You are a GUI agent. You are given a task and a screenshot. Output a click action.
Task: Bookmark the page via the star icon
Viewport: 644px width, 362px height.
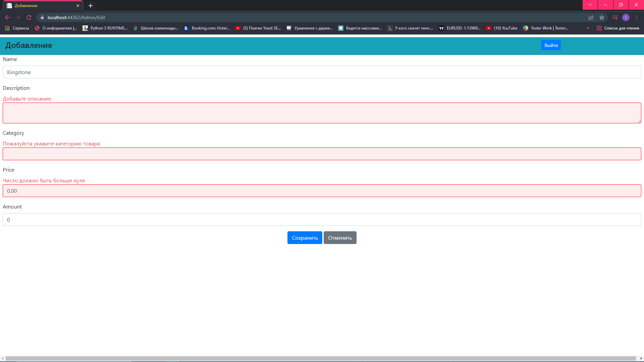click(x=602, y=17)
